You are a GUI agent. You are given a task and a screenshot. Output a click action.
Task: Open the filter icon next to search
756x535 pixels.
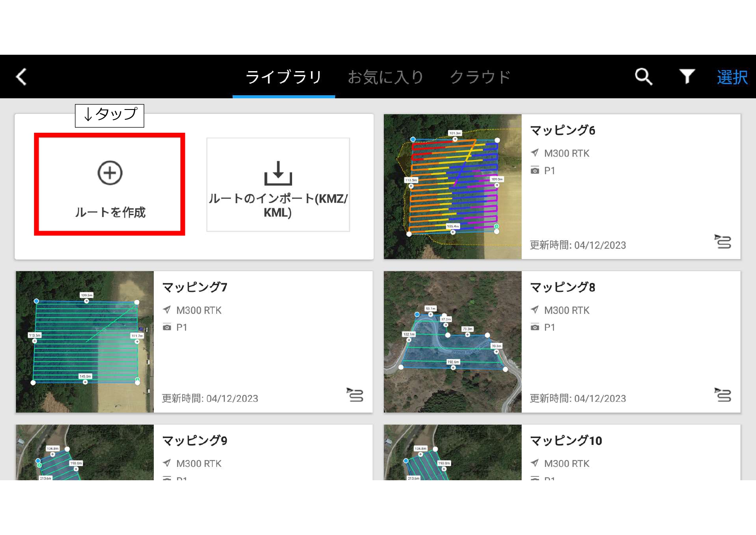coord(686,76)
